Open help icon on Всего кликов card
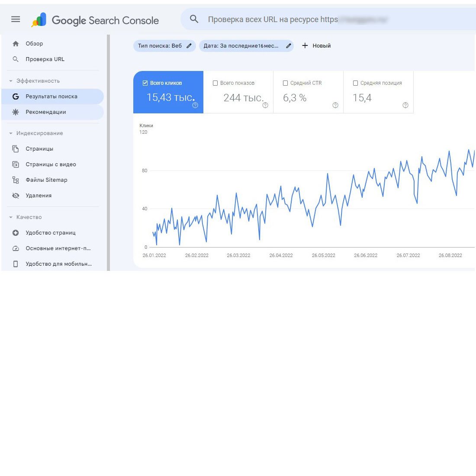 pos(195,105)
